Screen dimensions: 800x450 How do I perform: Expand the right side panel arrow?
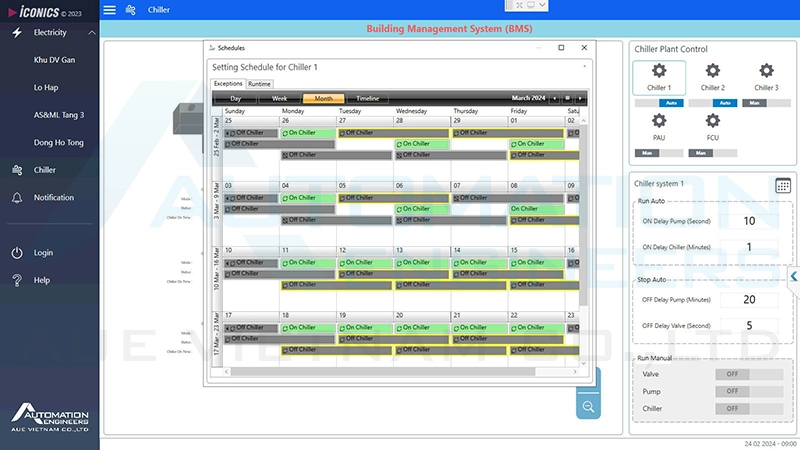coord(793,277)
